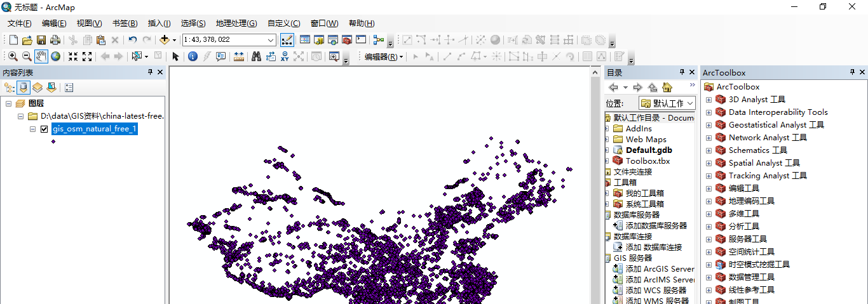Open the 地理处理(G) menu
This screenshot has height=304, width=868.
coord(236,23)
